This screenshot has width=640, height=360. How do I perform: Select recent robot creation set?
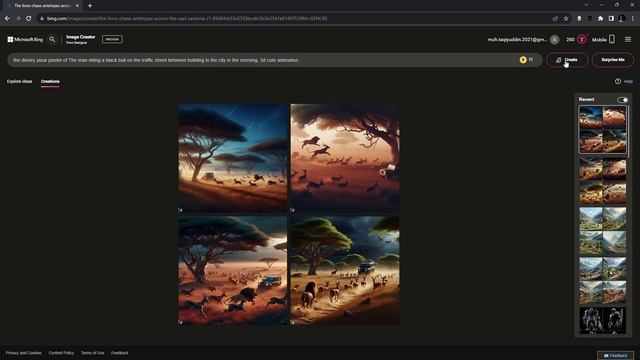[x=602, y=321]
